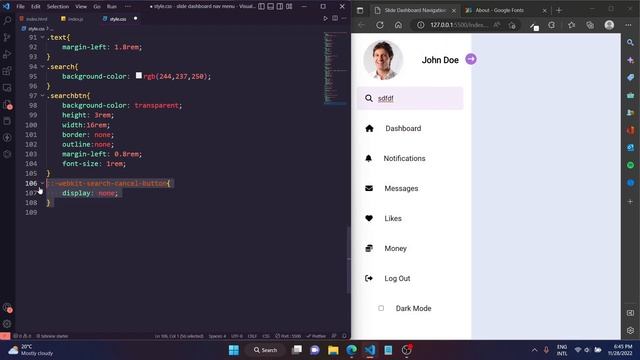
Task: Open the Dashboard nav link
Action: tap(403, 129)
